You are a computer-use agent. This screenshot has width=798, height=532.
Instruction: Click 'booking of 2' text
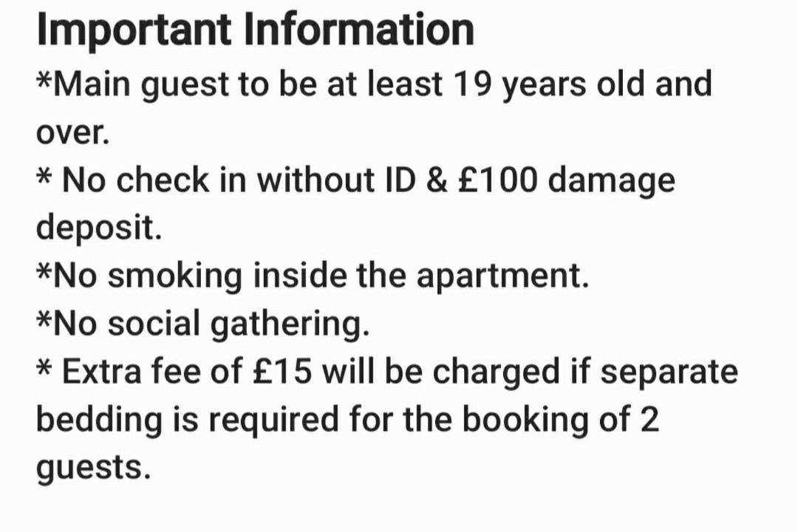(x=560, y=420)
